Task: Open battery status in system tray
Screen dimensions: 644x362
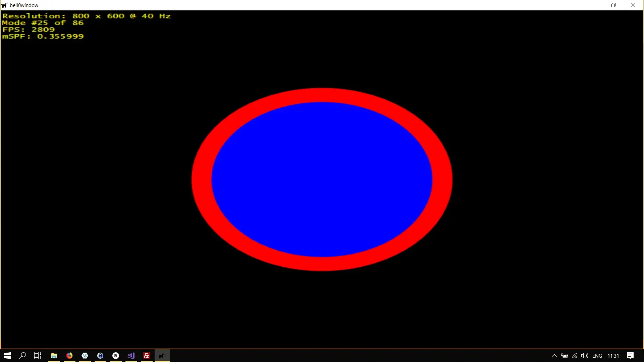Action: (565, 356)
